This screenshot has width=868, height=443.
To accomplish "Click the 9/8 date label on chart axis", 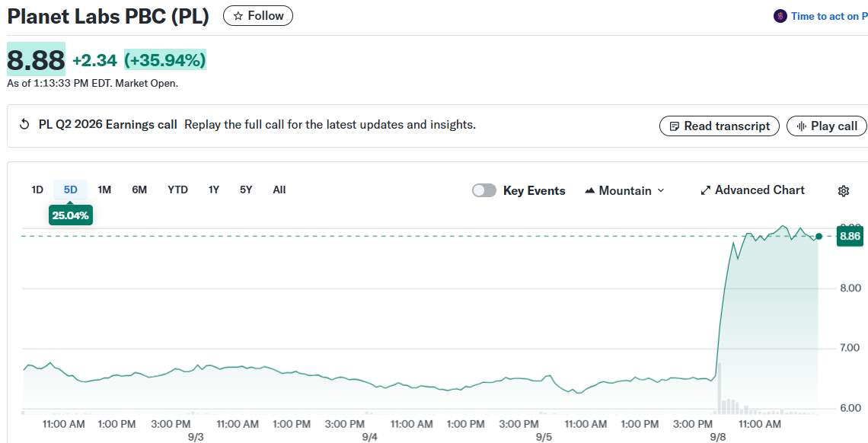I will [x=717, y=436].
